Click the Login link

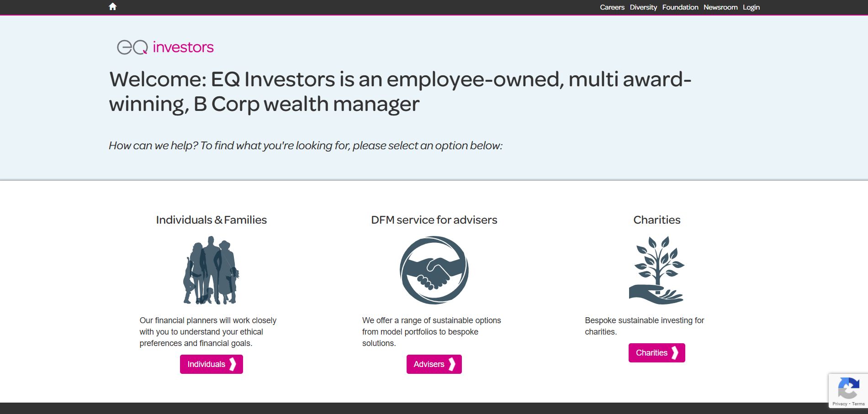pyautogui.click(x=751, y=7)
